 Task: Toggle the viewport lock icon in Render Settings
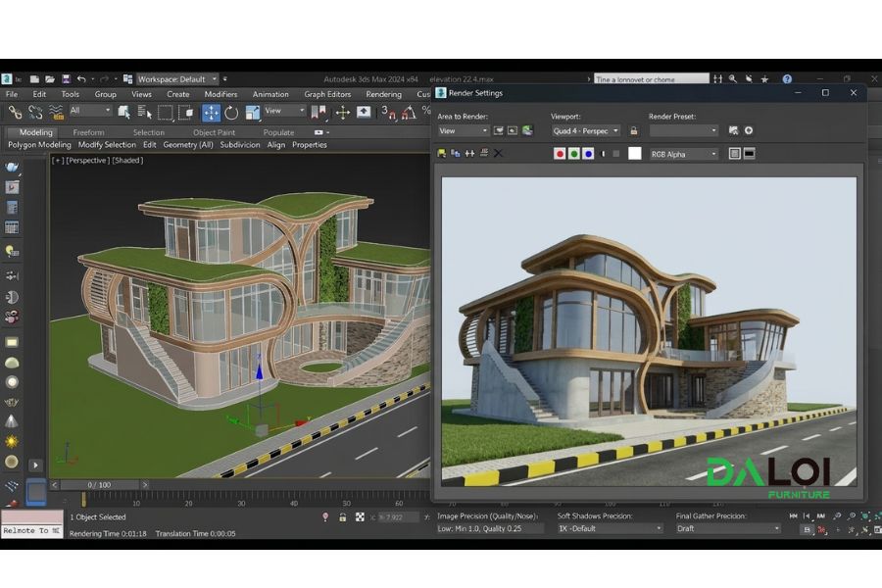pyautogui.click(x=634, y=130)
